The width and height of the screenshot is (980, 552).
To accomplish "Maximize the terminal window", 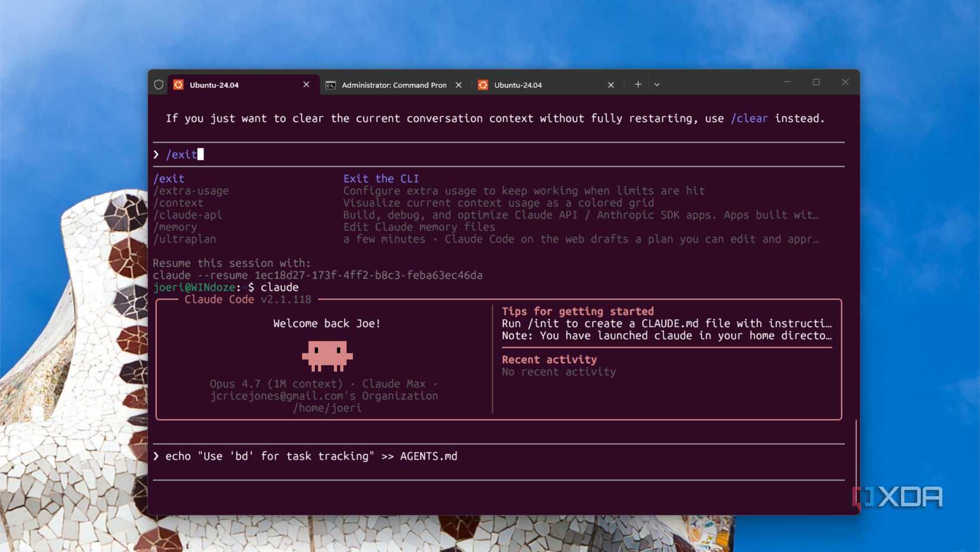I will click(x=816, y=82).
